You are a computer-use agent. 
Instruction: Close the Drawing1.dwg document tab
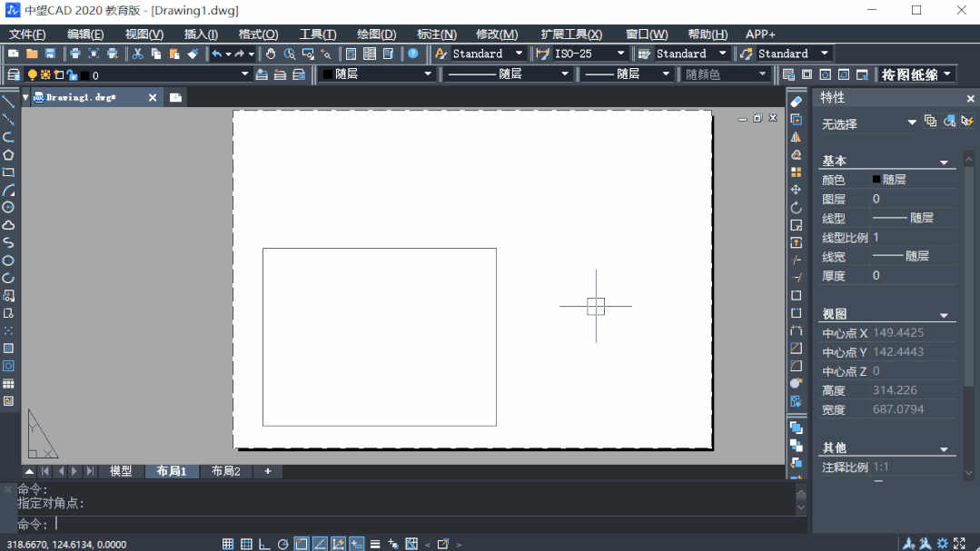[153, 97]
